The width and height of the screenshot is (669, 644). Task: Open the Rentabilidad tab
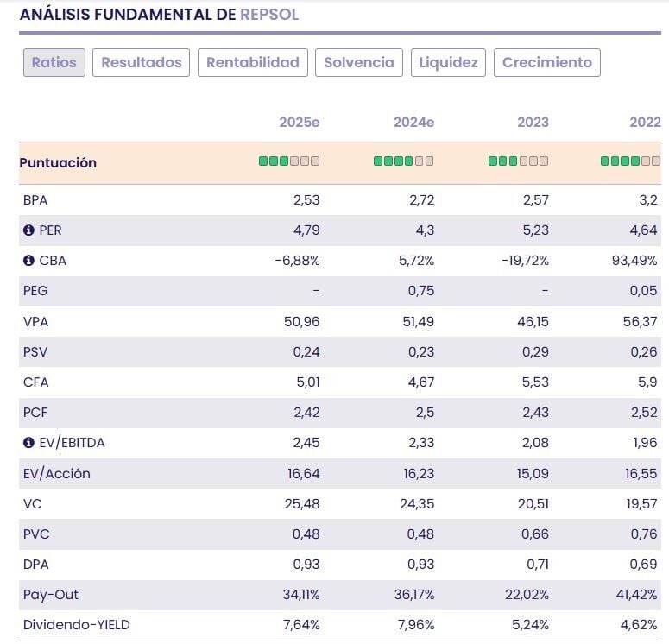(253, 62)
